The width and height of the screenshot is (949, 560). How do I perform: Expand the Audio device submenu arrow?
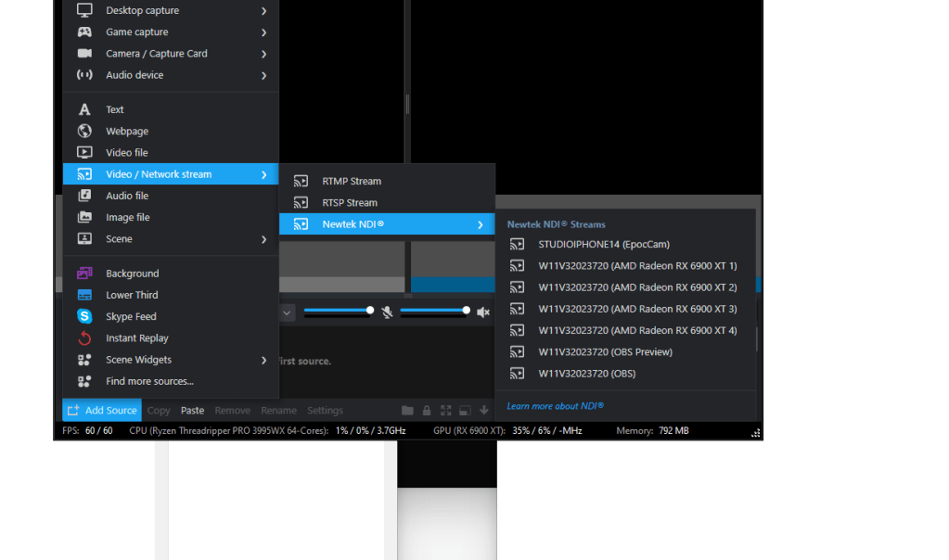(x=263, y=76)
